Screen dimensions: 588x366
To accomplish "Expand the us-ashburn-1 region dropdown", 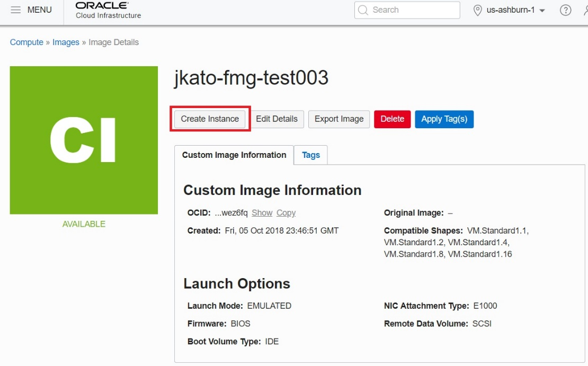I will click(x=542, y=11).
